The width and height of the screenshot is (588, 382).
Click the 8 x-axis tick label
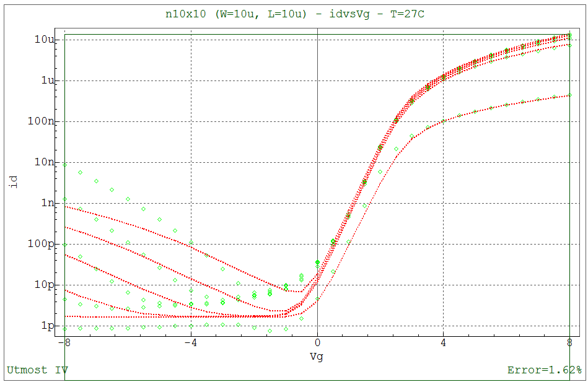[569, 342]
